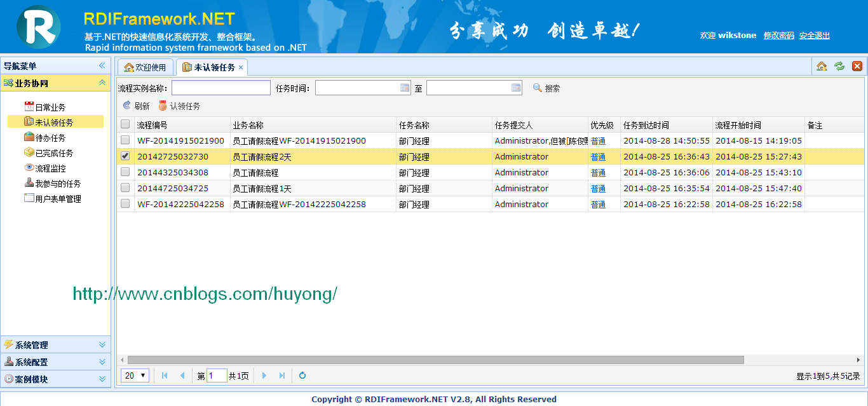868x406 pixels.
Task: Open 用户表单管理 in navigation tree
Action: click(58, 199)
